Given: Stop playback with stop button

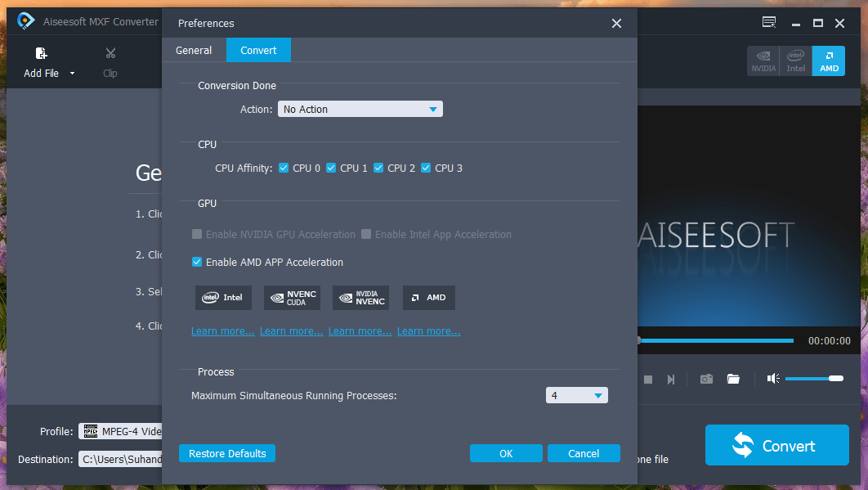Looking at the screenshot, I should 648,380.
